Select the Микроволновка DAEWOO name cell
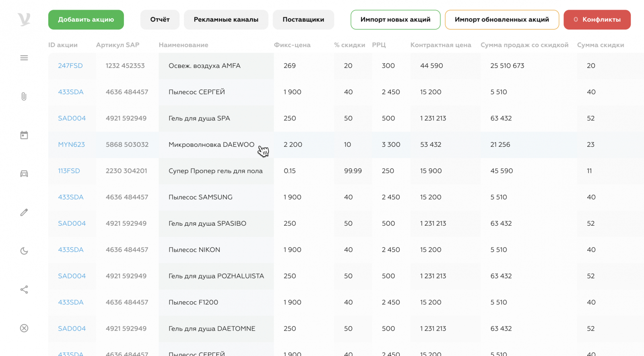The width and height of the screenshot is (644, 356). pyautogui.click(x=211, y=144)
